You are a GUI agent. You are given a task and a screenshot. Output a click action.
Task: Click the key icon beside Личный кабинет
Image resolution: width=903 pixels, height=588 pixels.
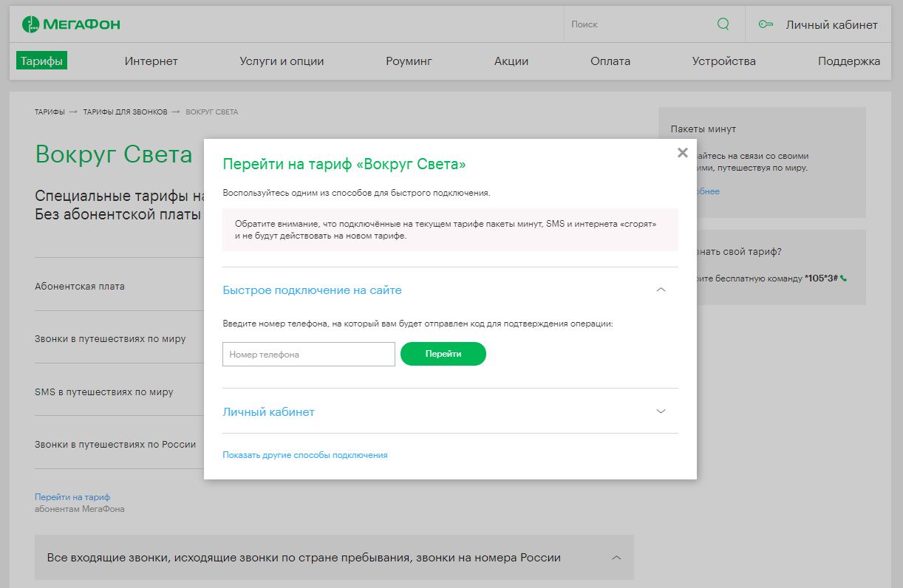766,24
